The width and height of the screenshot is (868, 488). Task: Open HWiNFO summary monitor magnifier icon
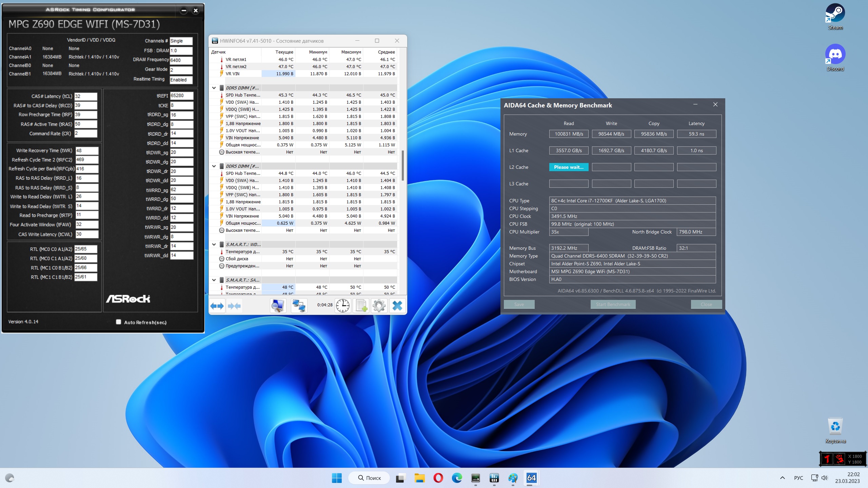tap(278, 306)
